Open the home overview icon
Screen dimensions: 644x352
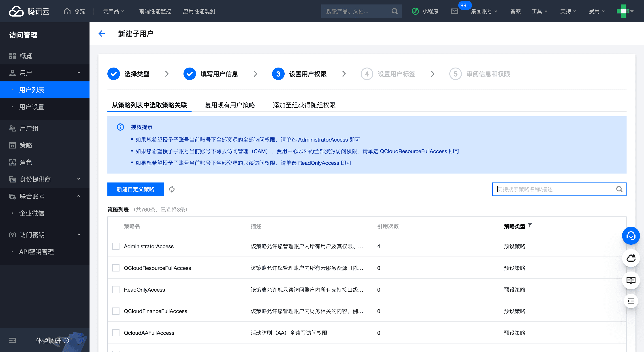(x=67, y=11)
